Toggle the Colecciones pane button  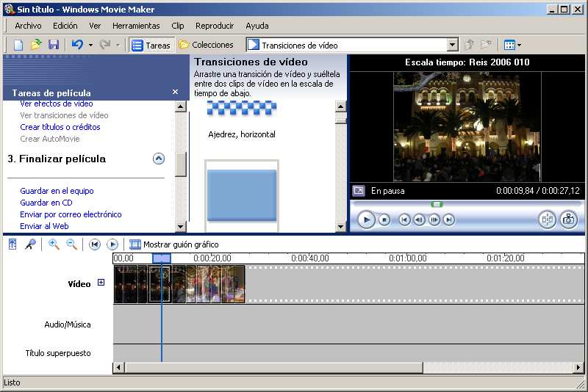(206, 45)
